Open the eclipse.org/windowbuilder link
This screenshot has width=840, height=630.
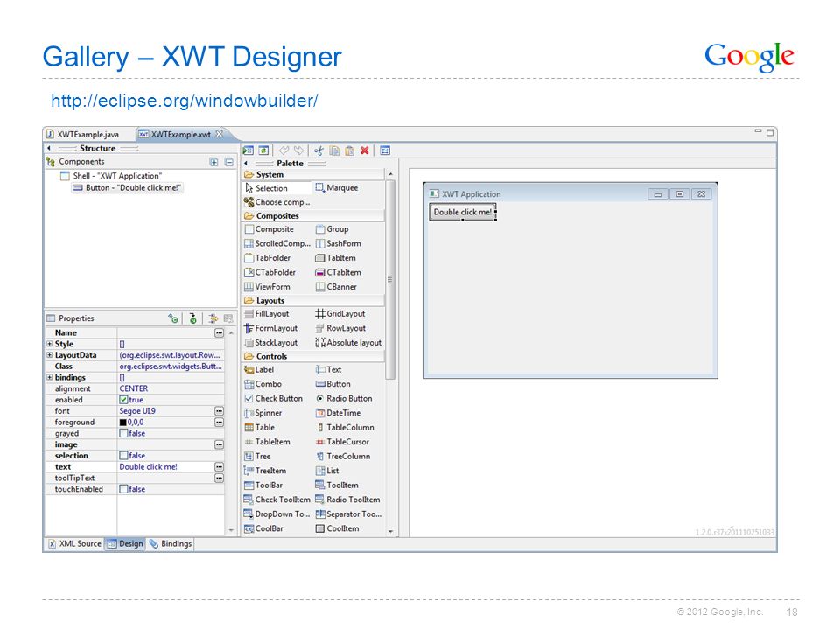coord(185,100)
